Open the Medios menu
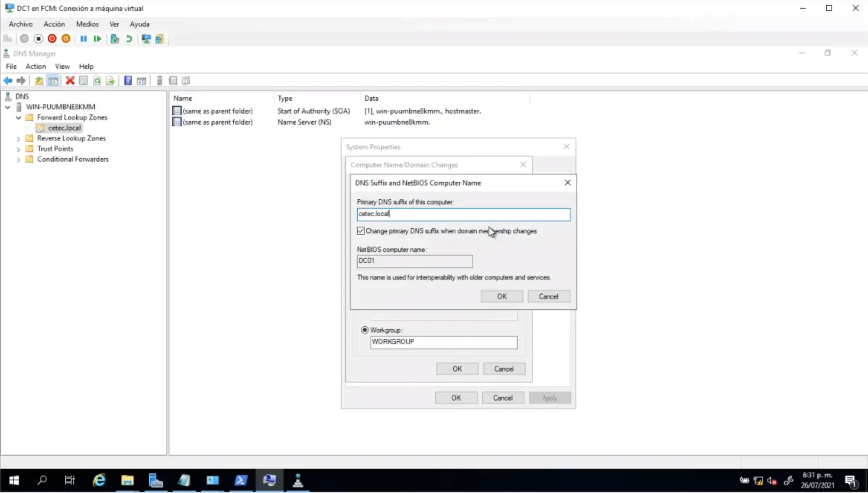 point(87,24)
